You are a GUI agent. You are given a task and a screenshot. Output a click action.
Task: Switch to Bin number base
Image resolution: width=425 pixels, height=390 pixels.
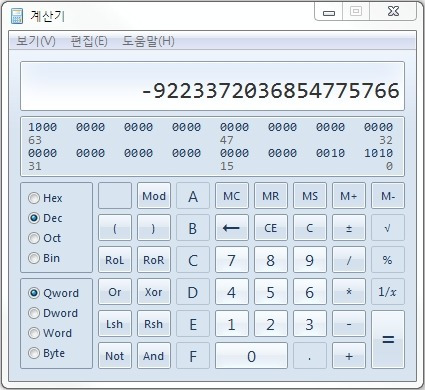point(44,258)
